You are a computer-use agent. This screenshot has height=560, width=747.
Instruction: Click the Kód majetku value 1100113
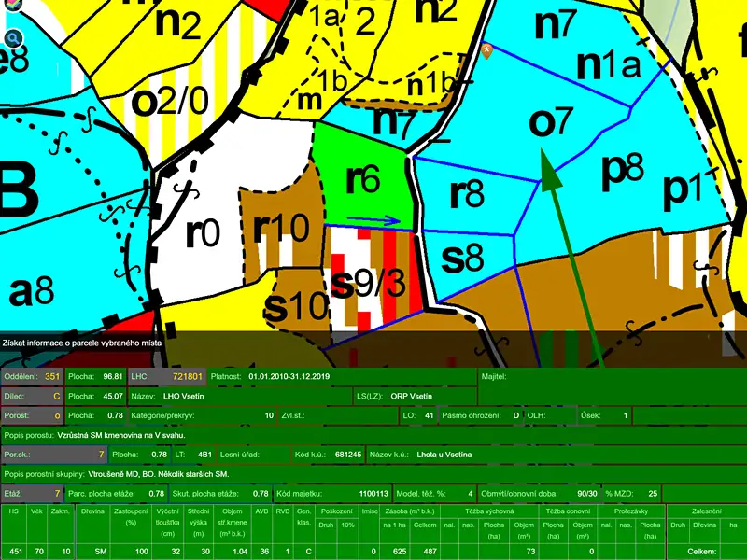pos(374,494)
